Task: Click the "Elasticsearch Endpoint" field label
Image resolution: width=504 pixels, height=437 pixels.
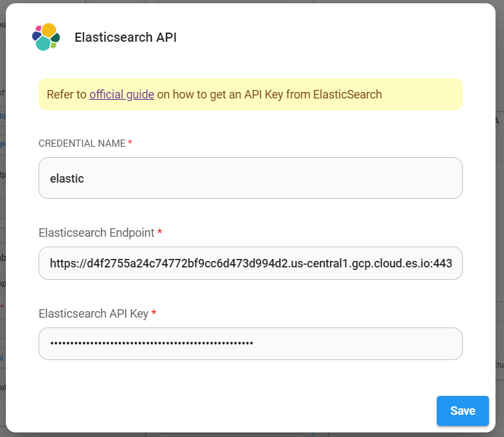Action: [96, 233]
